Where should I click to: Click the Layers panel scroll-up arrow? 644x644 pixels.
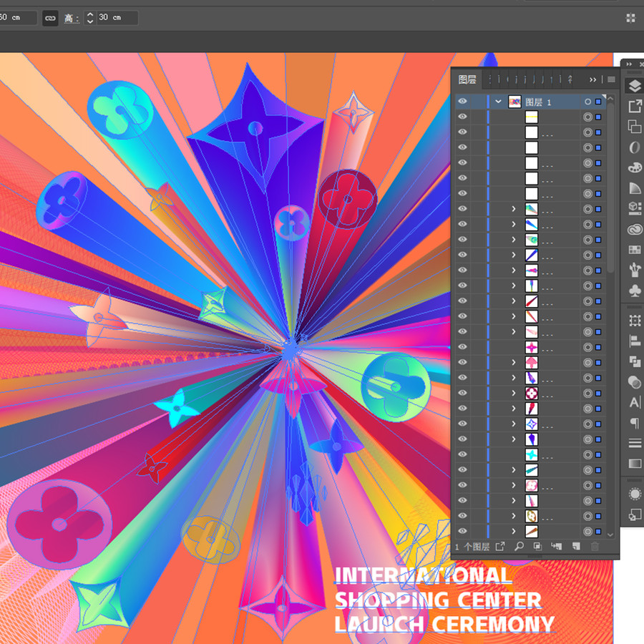tap(610, 99)
